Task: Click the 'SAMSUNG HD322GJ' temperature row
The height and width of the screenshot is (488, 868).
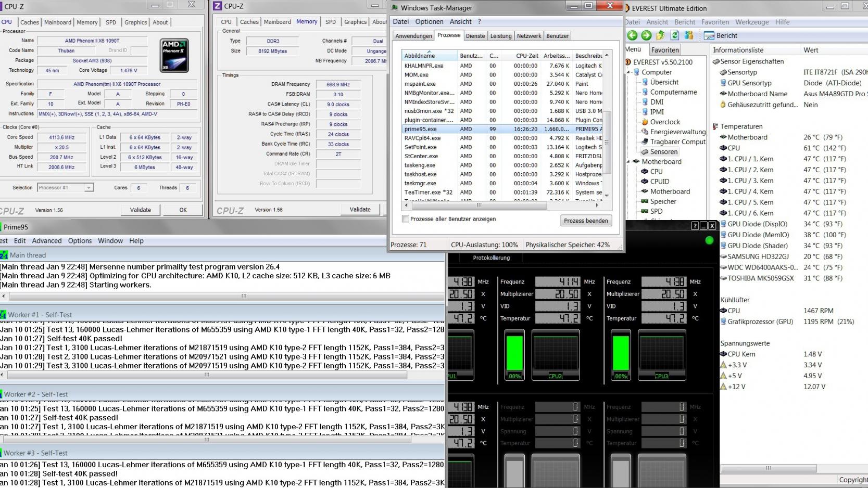Action: (x=793, y=256)
